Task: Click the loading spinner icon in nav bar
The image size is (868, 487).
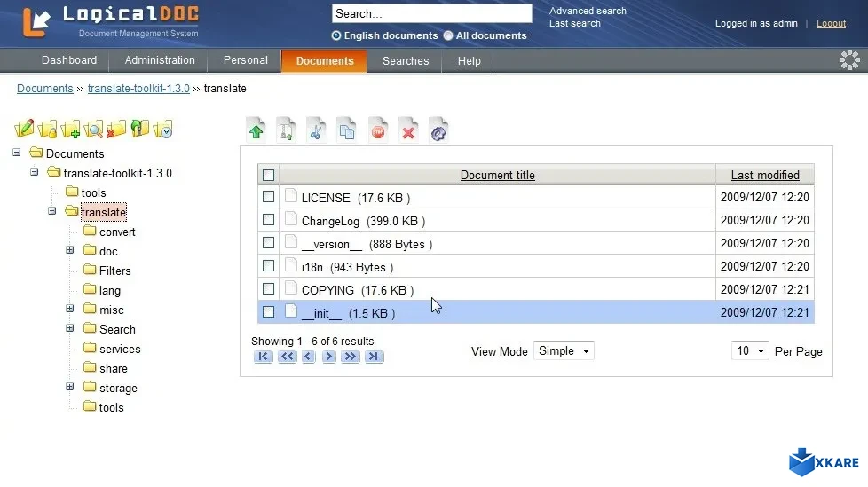Action: (849, 59)
